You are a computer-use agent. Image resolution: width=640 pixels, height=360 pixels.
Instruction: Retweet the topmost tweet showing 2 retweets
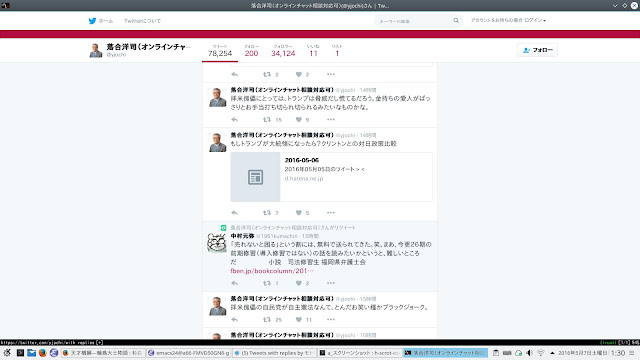pos(267,74)
